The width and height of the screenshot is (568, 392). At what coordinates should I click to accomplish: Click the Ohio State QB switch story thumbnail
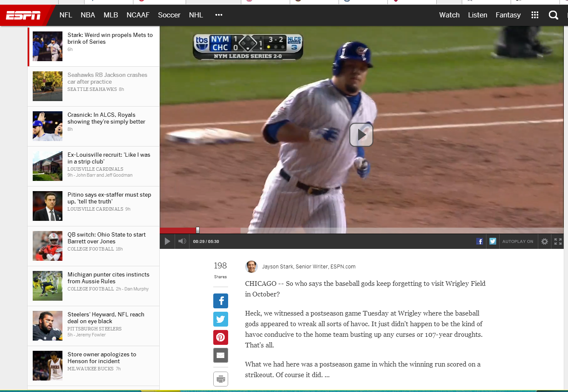tap(48, 246)
